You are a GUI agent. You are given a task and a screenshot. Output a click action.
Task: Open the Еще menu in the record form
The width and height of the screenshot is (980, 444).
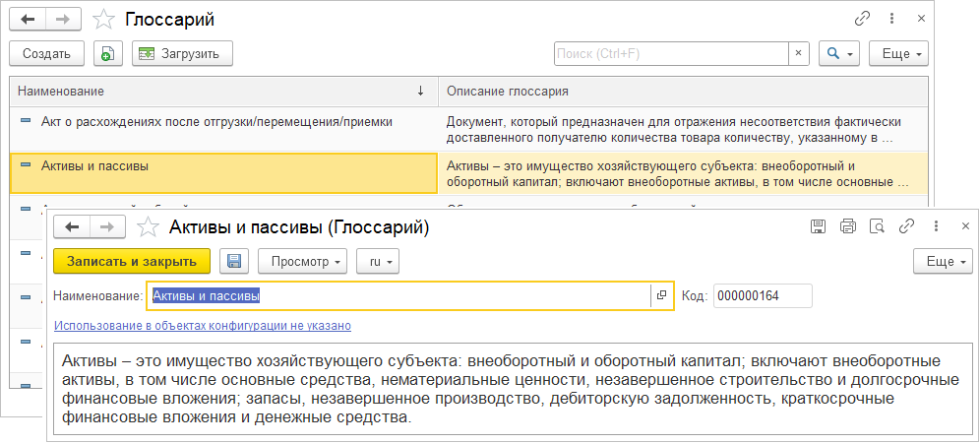946,262
